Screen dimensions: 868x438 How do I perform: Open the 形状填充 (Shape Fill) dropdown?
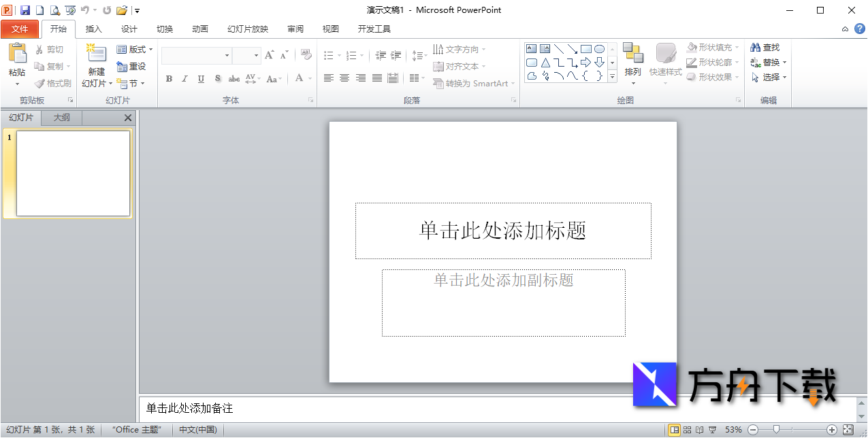712,46
